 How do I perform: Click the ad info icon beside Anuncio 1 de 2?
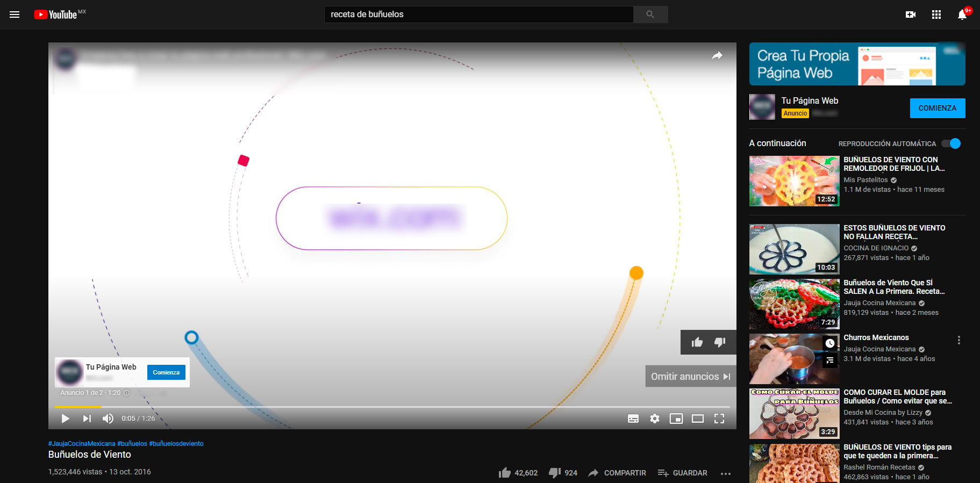[127, 393]
